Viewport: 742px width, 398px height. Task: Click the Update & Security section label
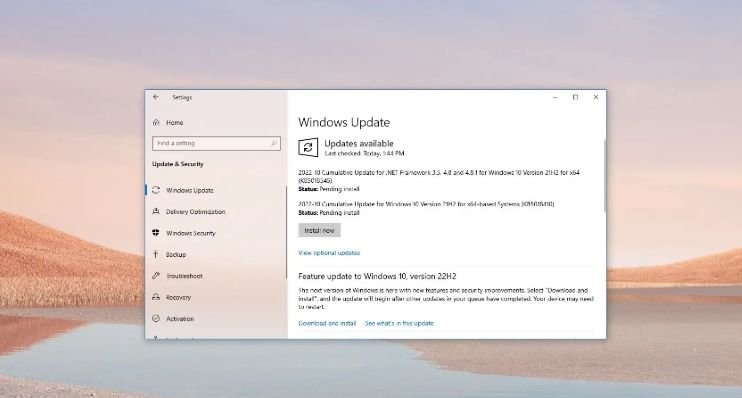[x=177, y=164]
